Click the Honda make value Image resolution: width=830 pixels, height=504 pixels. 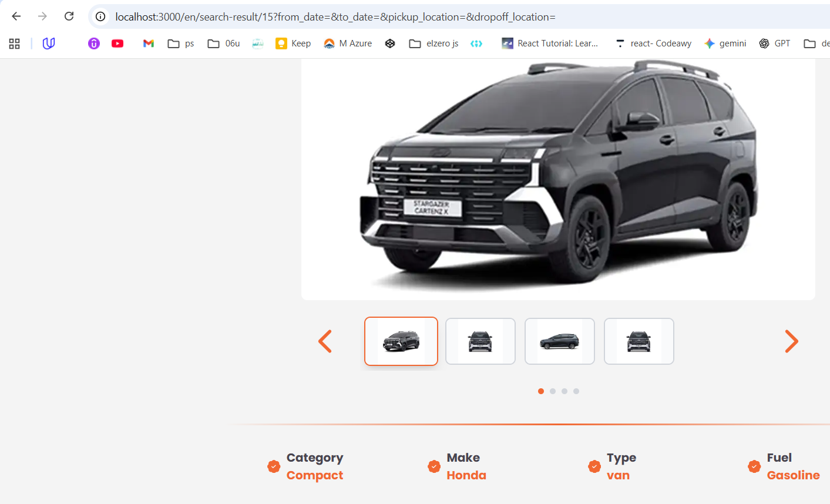[x=466, y=475]
